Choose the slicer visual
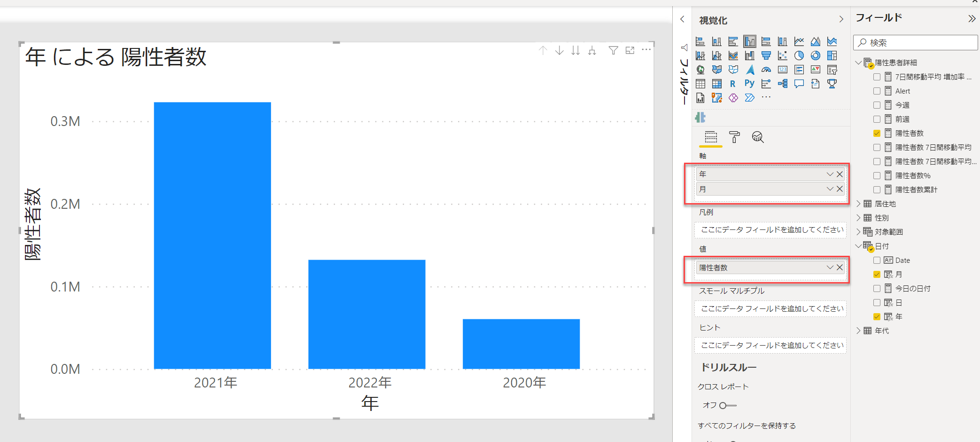This screenshot has width=980, height=442. coord(832,70)
